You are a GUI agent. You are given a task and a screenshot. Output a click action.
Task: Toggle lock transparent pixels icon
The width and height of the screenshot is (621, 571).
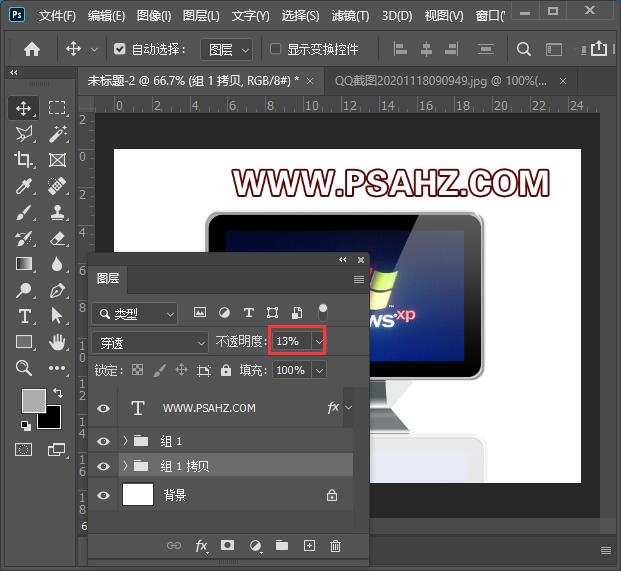point(137,370)
